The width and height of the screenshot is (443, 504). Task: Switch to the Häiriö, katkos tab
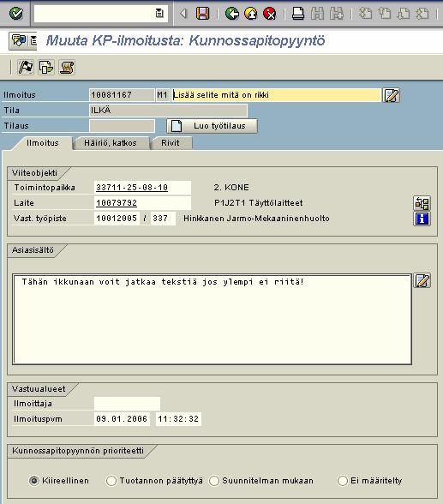click(x=111, y=143)
